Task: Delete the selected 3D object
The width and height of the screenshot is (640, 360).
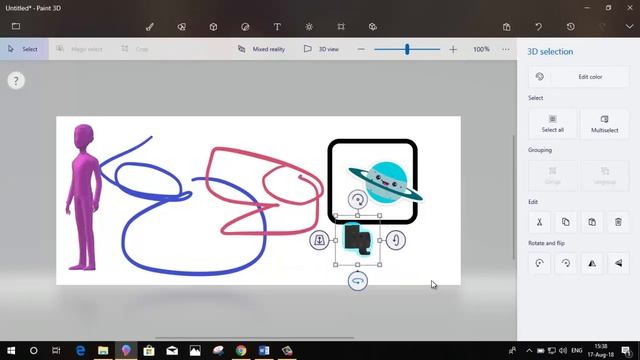Action: (618, 222)
